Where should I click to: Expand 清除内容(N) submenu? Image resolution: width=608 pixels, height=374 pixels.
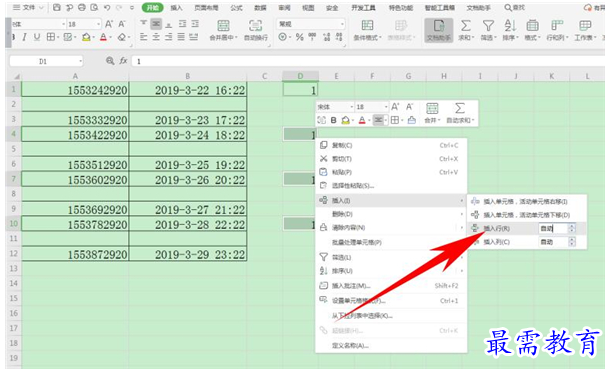391,228
